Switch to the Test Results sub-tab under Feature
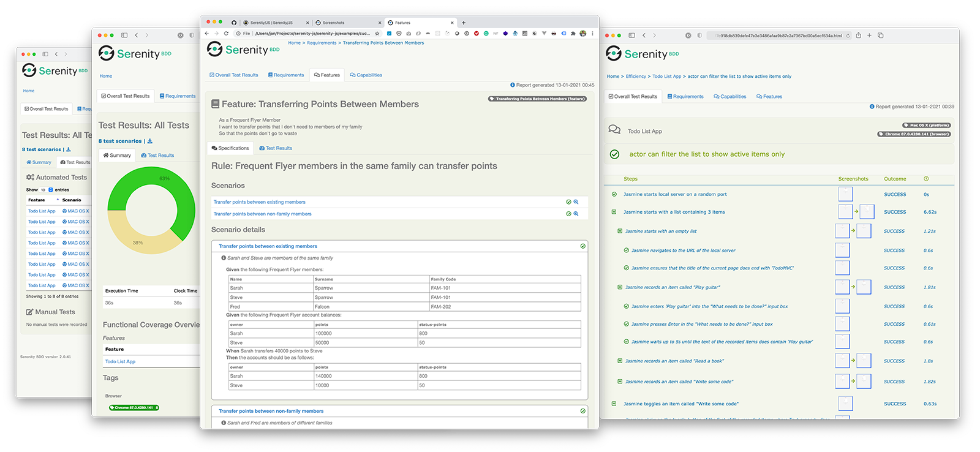980x452 pixels. point(276,148)
